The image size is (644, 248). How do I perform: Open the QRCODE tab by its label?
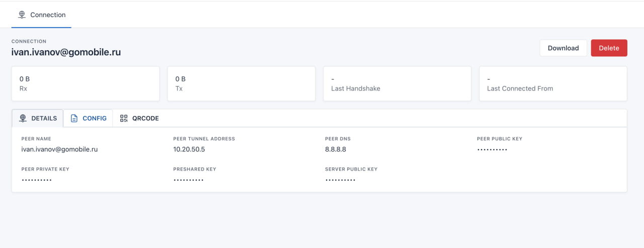coord(145,118)
